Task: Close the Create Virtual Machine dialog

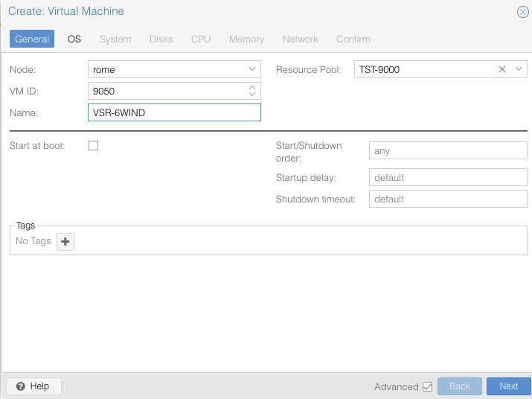Action: (x=522, y=12)
